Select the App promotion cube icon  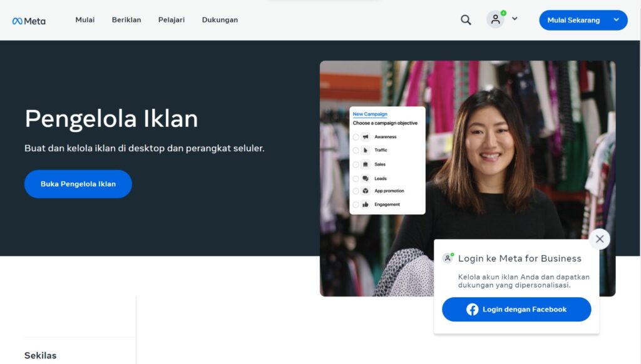366,191
